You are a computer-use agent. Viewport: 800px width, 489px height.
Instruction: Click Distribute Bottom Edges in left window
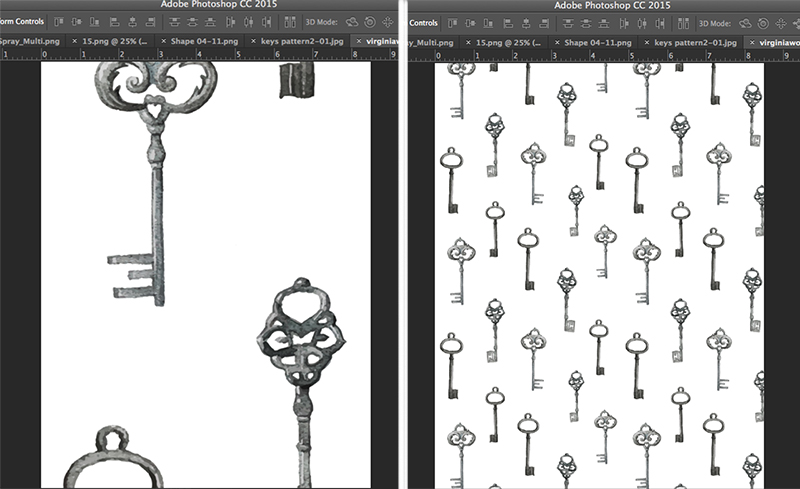tap(210, 22)
